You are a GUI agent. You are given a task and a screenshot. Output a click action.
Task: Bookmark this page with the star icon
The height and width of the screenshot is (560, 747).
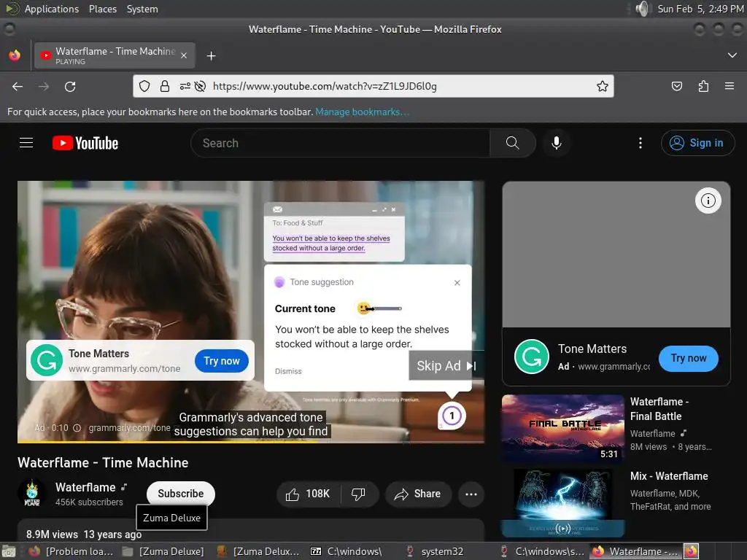(602, 86)
